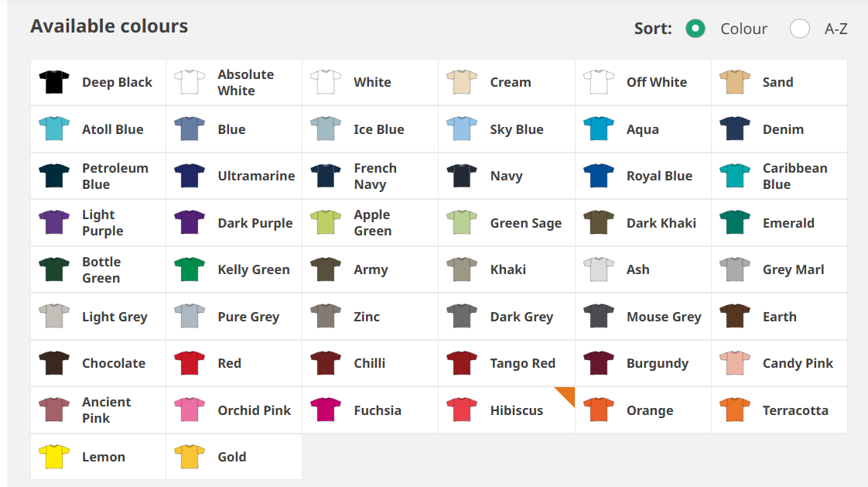Viewport: 868px width, 487px height.
Task: Choose the Royal Blue t-shirt icon
Action: click(598, 176)
